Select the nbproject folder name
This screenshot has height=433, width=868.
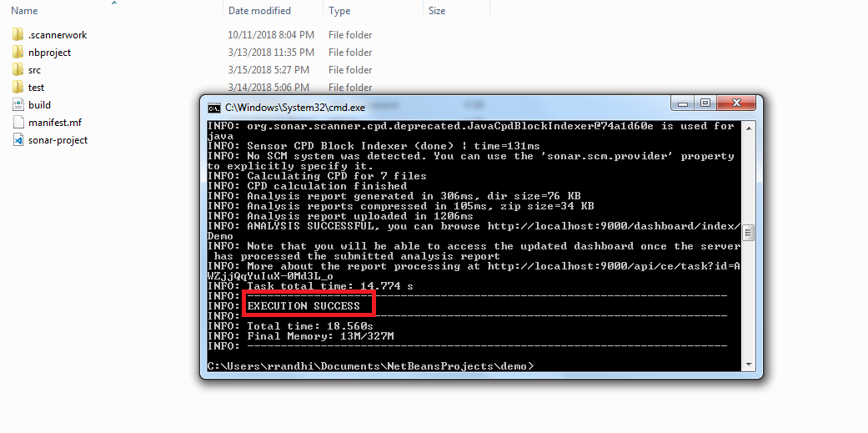tap(49, 53)
